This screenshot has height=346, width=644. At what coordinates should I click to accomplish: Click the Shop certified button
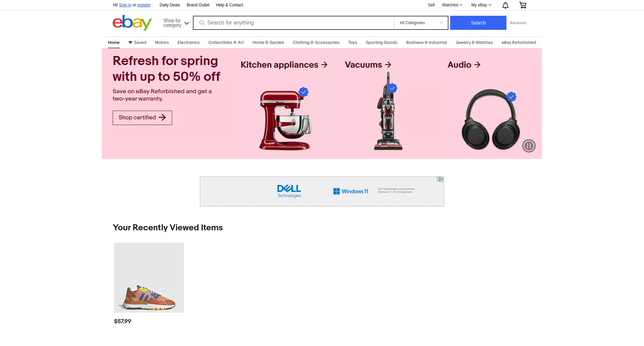click(x=142, y=118)
